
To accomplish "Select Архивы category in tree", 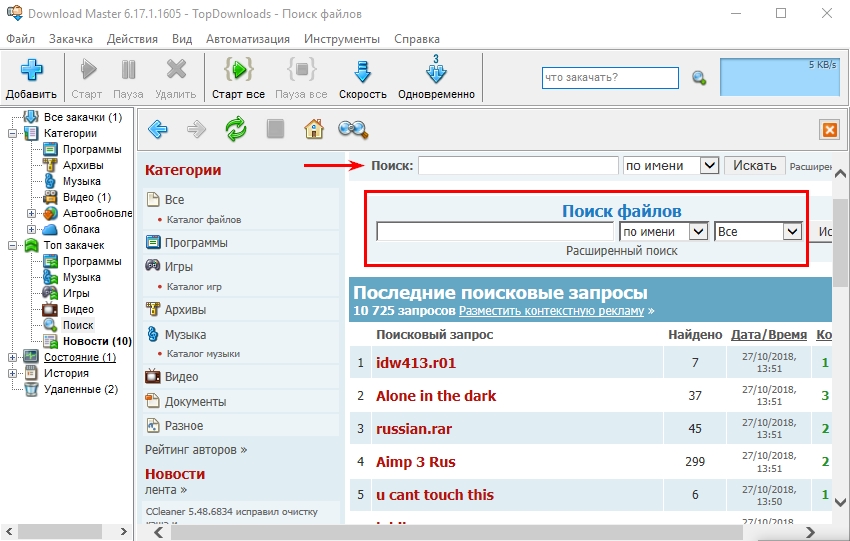I will tap(83, 165).
